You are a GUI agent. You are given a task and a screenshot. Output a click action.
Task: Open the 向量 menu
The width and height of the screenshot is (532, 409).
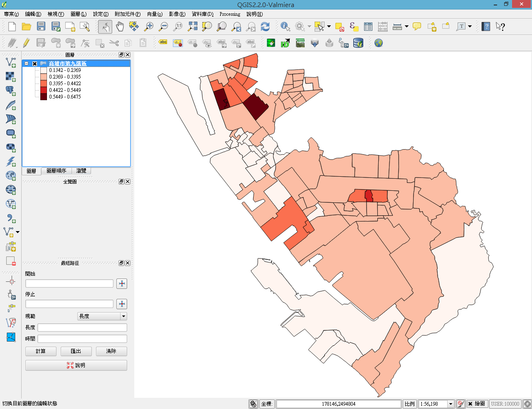point(155,14)
